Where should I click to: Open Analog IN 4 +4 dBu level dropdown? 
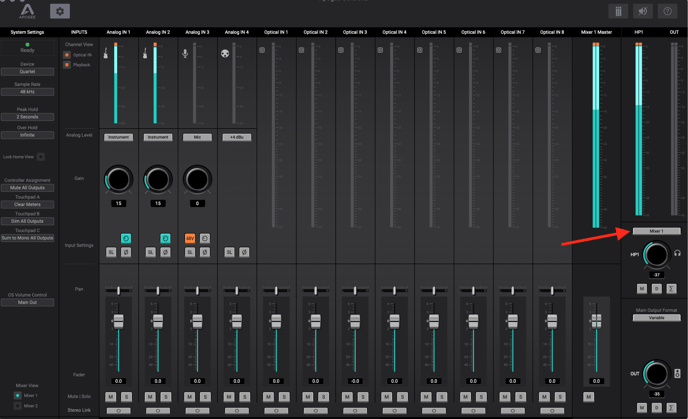tap(237, 137)
